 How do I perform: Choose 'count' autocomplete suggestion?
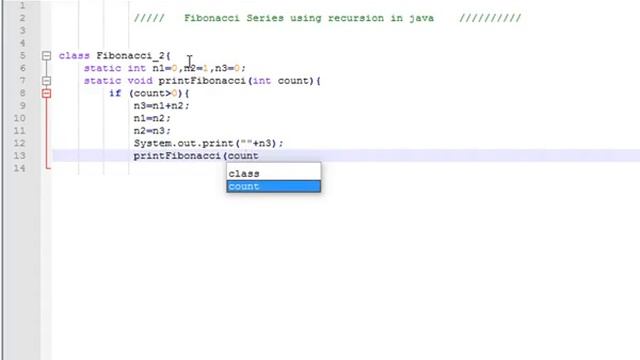pos(273,186)
